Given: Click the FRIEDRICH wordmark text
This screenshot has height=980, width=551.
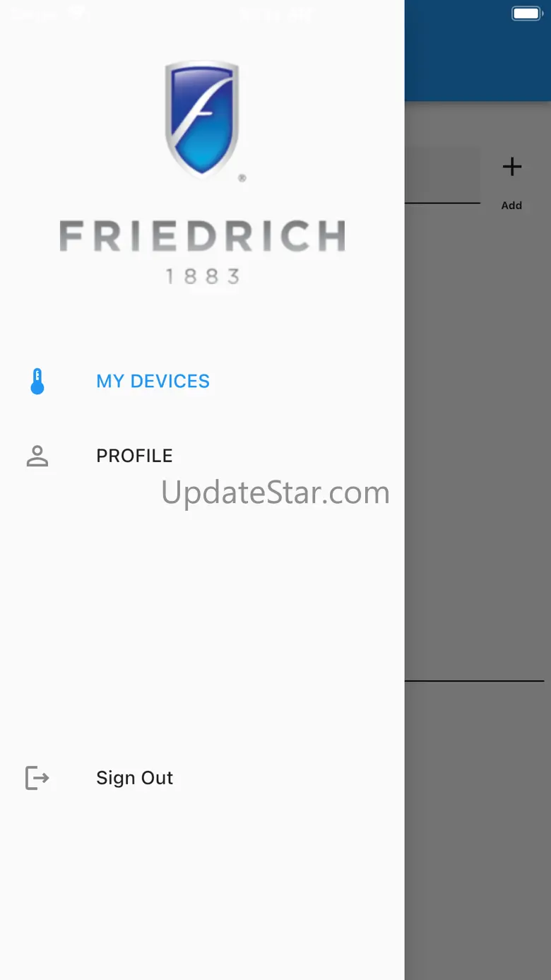Looking at the screenshot, I should 202,236.
